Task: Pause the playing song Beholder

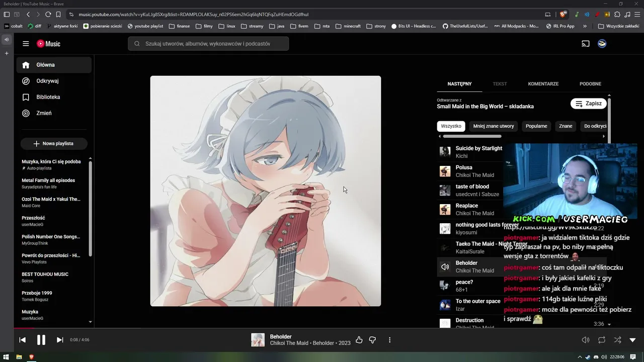Action: coord(41,340)
